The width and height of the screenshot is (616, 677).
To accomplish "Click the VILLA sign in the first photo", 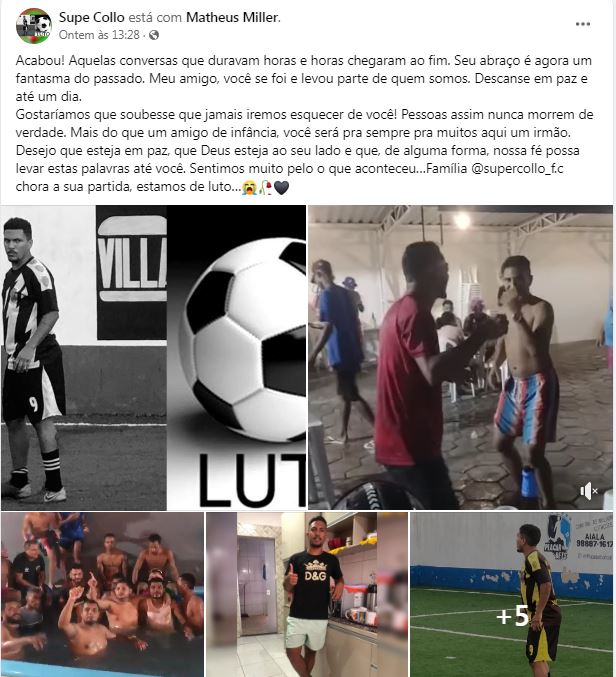I will (132, 272).
